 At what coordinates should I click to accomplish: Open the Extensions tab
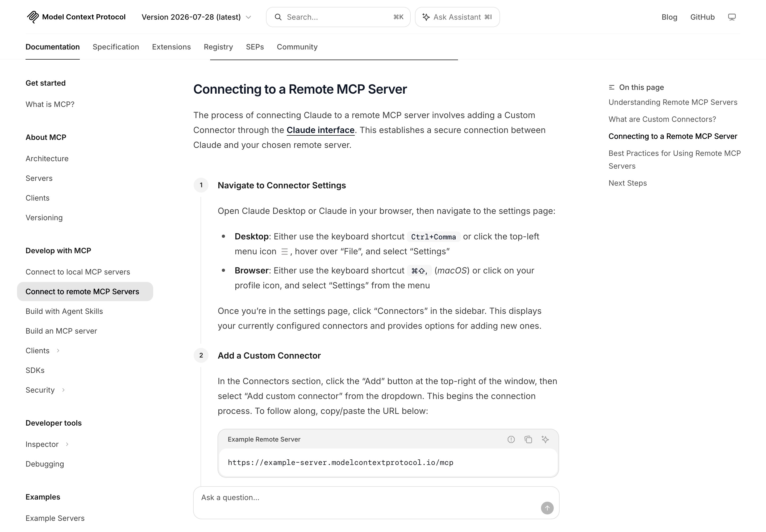(171, 47)
